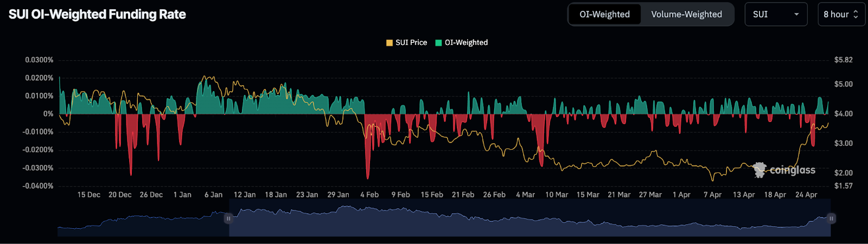Click the 0.0300% left axis label
The width and height of the screenshot is (868, 244).
(39, 60)
